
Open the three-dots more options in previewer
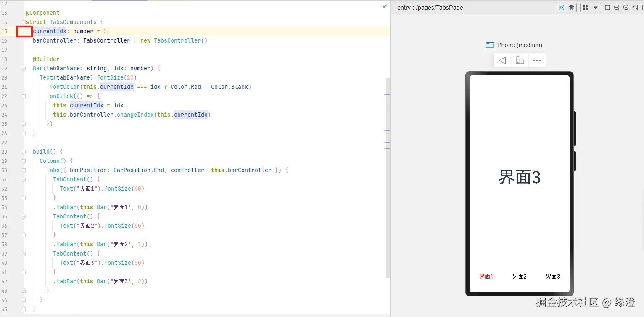coord(537,60)
